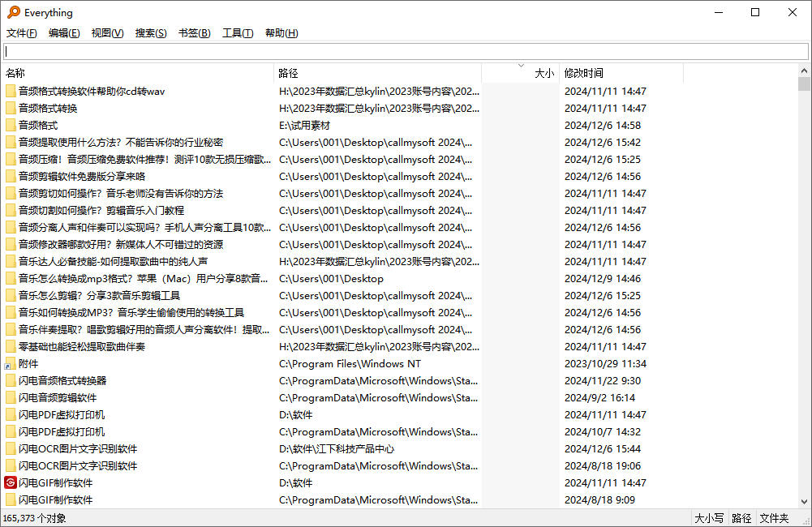Open the 帮助(H) menu
The image size is (812, 527).
[281, 33]
